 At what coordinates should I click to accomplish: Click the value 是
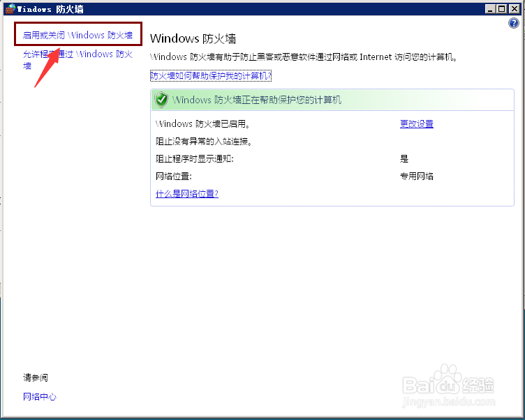pos(404,158)
